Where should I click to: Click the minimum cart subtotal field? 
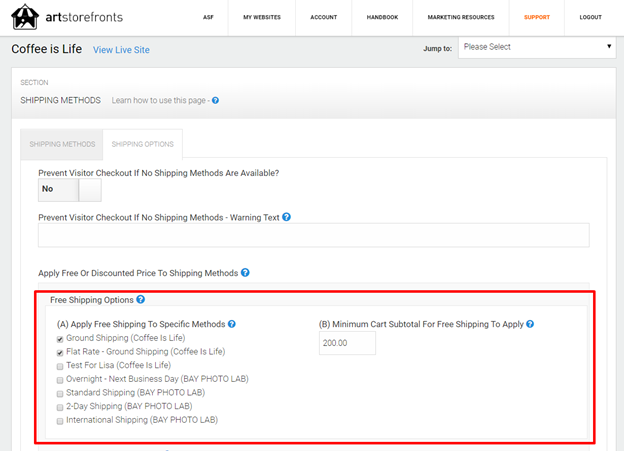347,344
